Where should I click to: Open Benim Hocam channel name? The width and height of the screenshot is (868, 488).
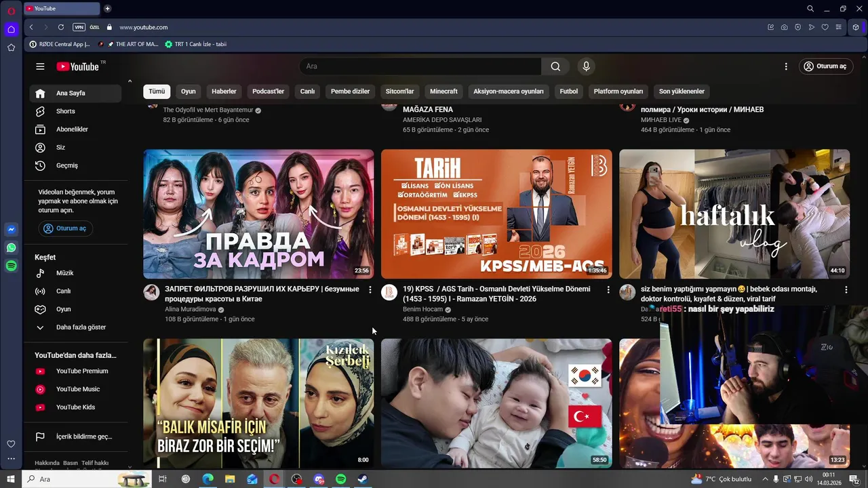click(x=422, y=309)
